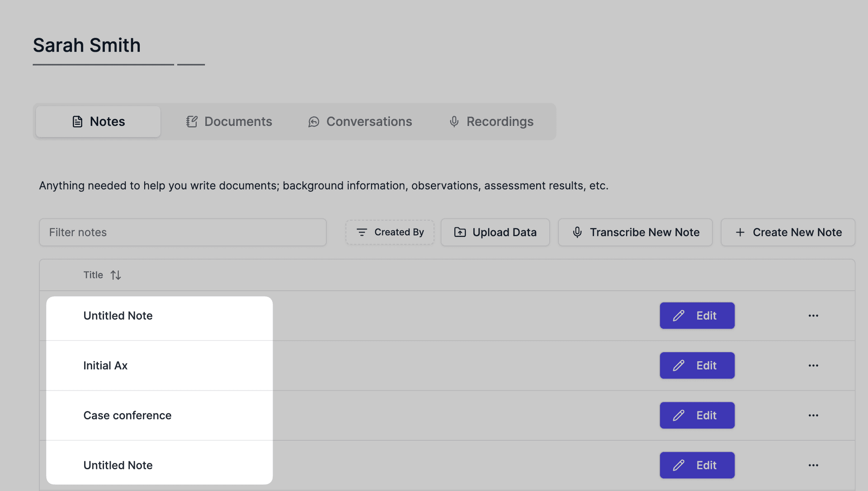Open more options for first Untitled Note
868x491 pixels.
tap(813, 316)
